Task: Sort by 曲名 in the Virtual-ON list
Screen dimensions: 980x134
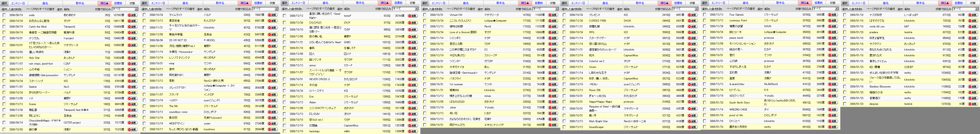Action: 466,3
